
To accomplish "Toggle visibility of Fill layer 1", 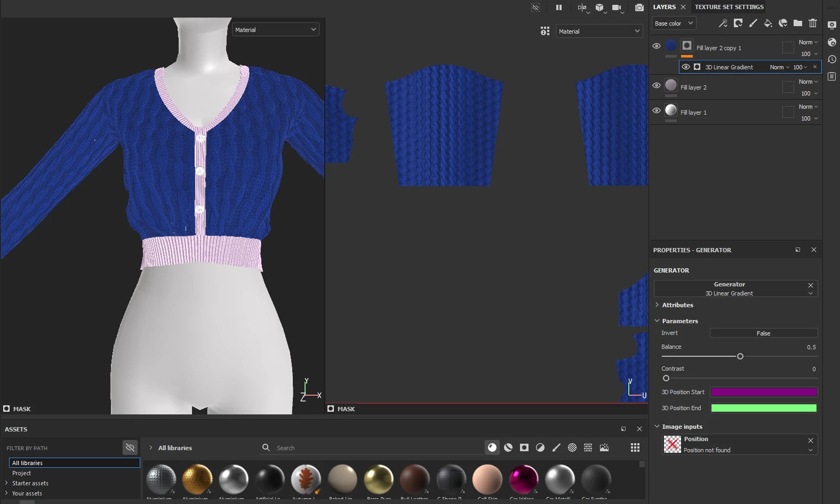I will 657,110.
